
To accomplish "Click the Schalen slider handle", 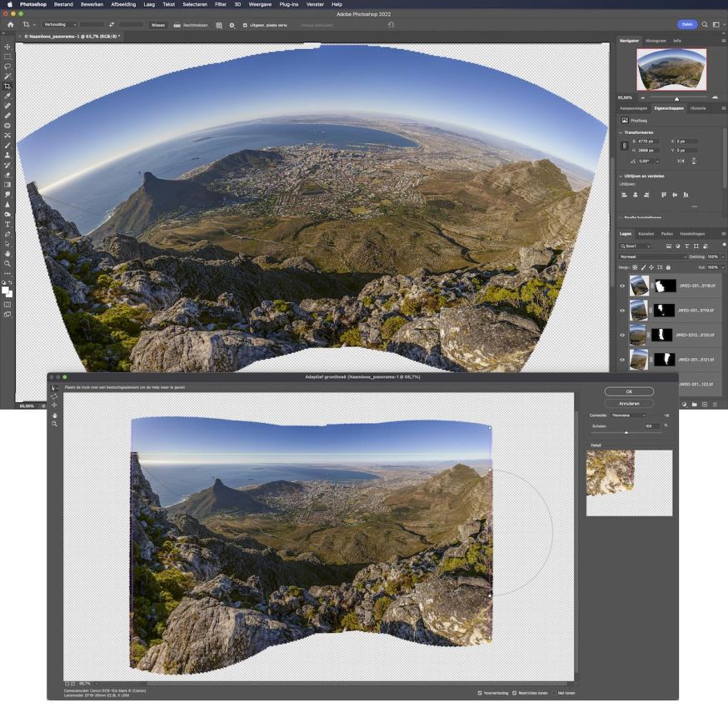I will (626, 432).
